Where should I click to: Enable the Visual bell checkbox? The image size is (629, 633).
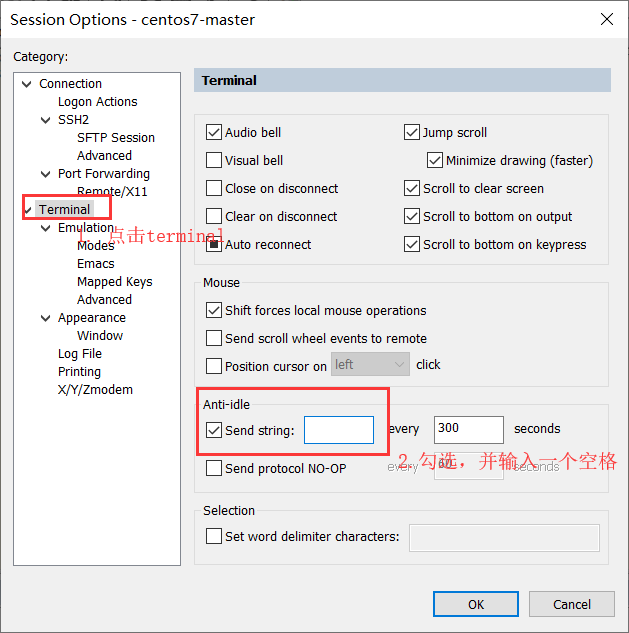pyautogui.click(x=214, y=160)
